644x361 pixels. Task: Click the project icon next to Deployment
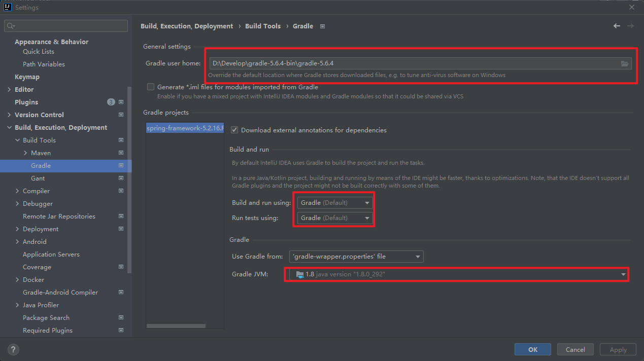pos(121,229)
